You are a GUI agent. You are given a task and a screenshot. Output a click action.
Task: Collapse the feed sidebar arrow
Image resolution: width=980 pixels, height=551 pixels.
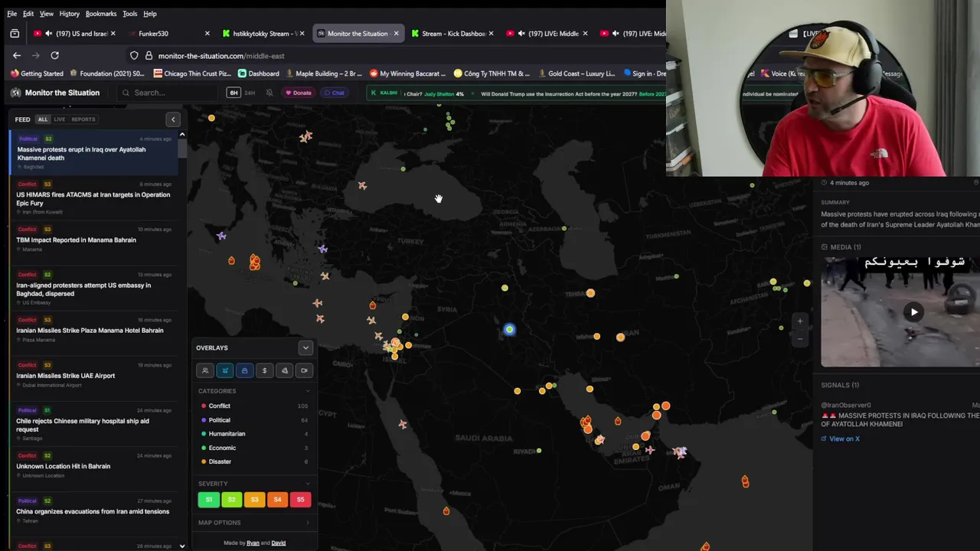[x=173, y=119]
